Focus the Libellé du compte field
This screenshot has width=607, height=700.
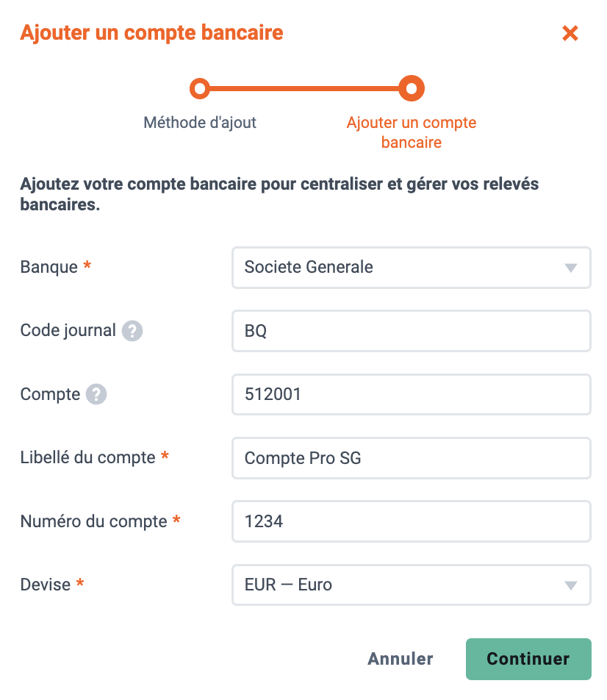coord(411,458)
